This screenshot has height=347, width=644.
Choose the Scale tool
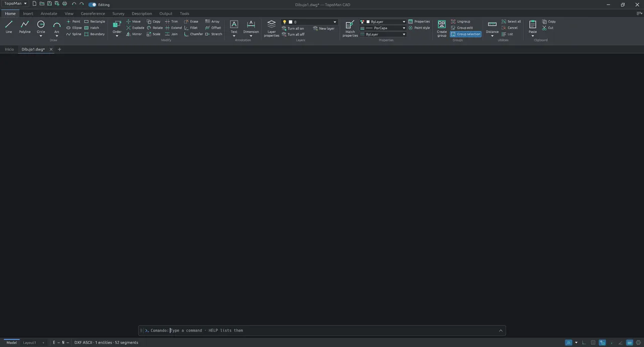pos(153,34)
